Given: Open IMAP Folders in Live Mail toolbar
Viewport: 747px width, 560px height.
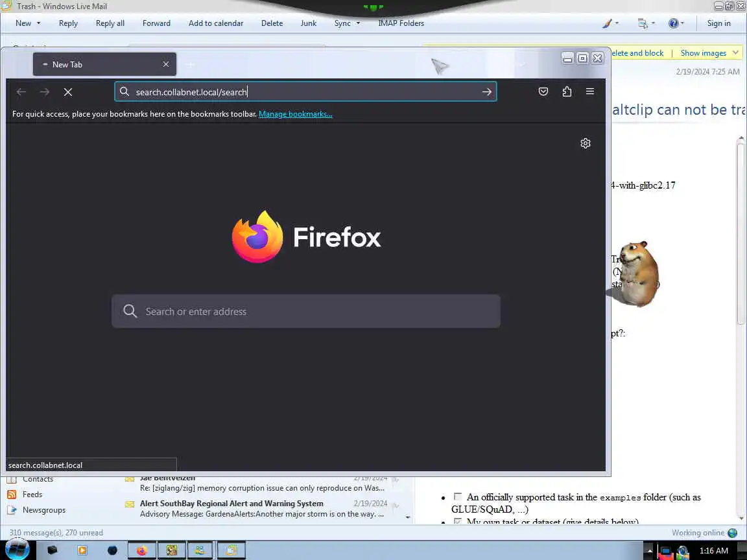Looking at the screenshot, I should (x=401, y=23).
